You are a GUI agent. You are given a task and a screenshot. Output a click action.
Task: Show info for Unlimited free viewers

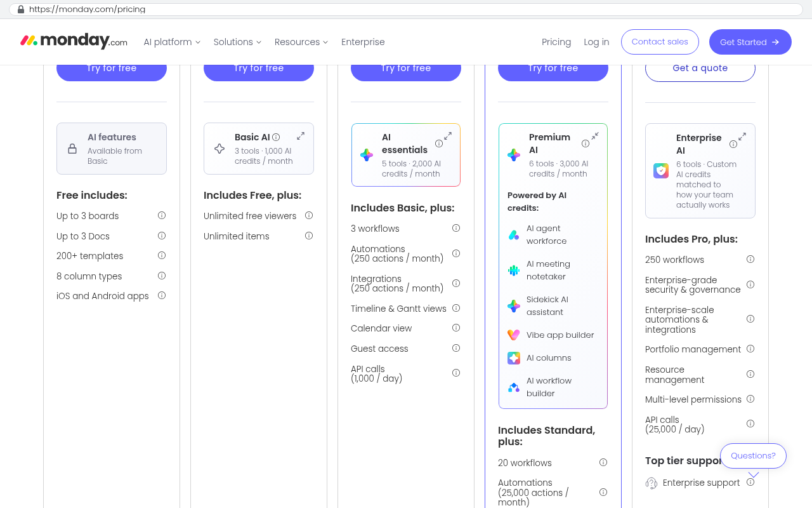tap(309, 215)
